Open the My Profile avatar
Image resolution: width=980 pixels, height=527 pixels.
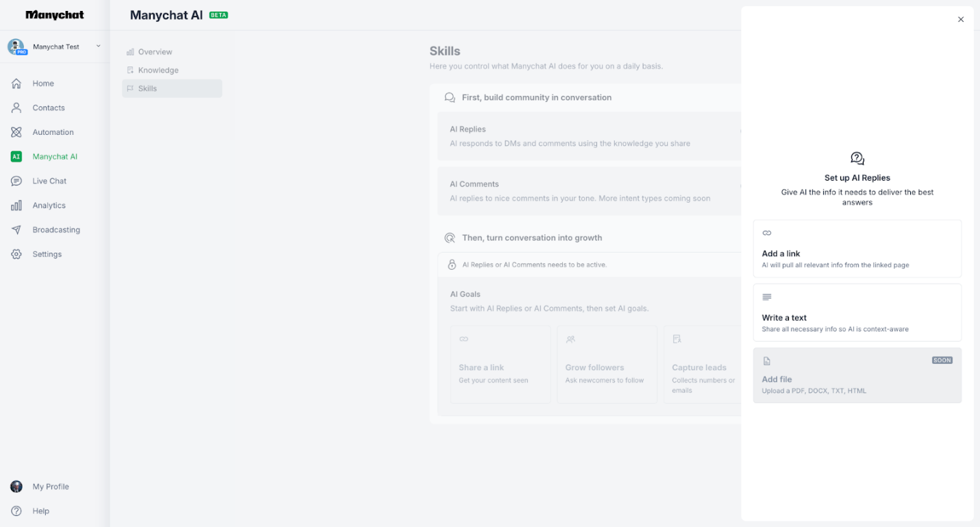tap(16, 486)
